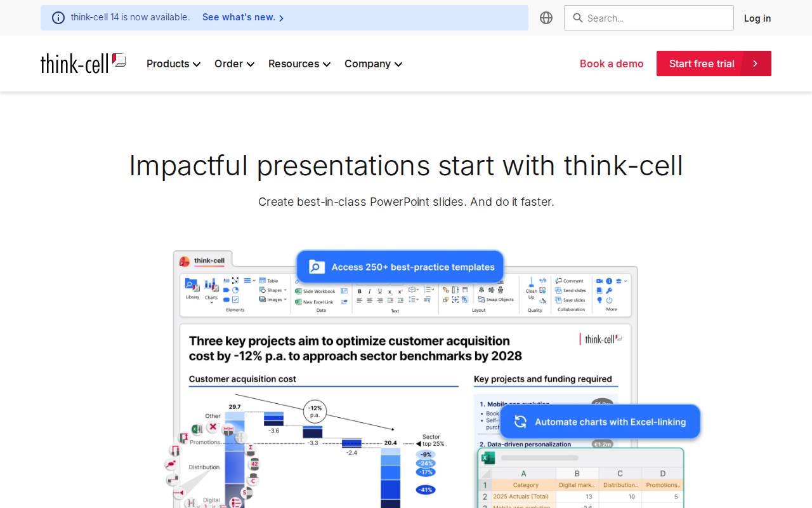Screen dimensions: 812x508
Task: Click the Swap Objects icon in Layout group
Action: pyautogui.click(x=481, y=299)
